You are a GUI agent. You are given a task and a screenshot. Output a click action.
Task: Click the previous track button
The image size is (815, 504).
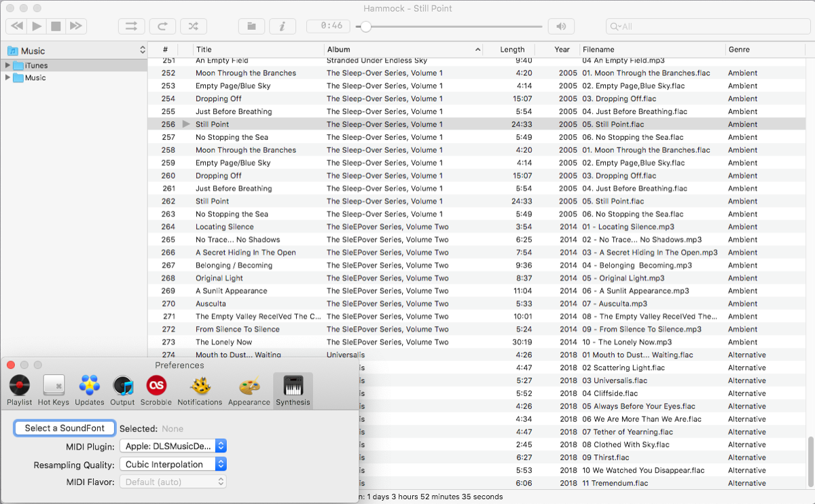click(17, 26)
